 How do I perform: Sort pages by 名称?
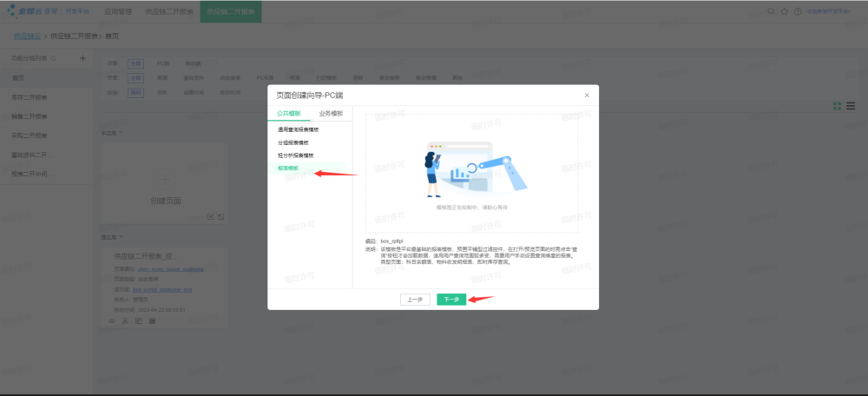point(162,93)
